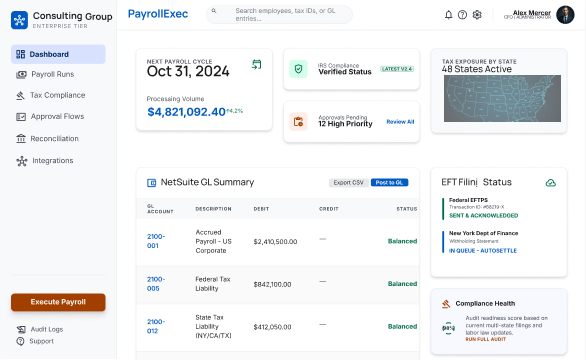Image resolution: width=586 pixels, height=360 pixels.
Task: Click the Verified Status text
Action: [345, 72]
